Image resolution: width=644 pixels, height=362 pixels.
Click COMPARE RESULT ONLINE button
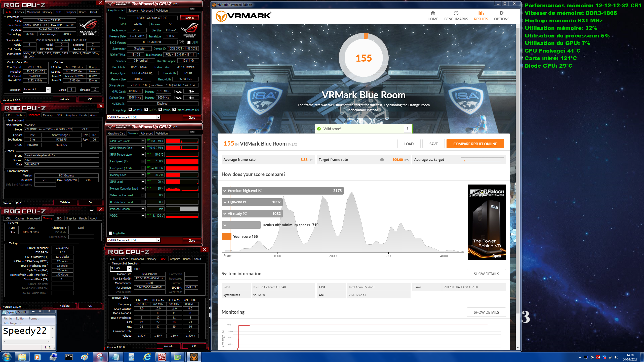475,144
